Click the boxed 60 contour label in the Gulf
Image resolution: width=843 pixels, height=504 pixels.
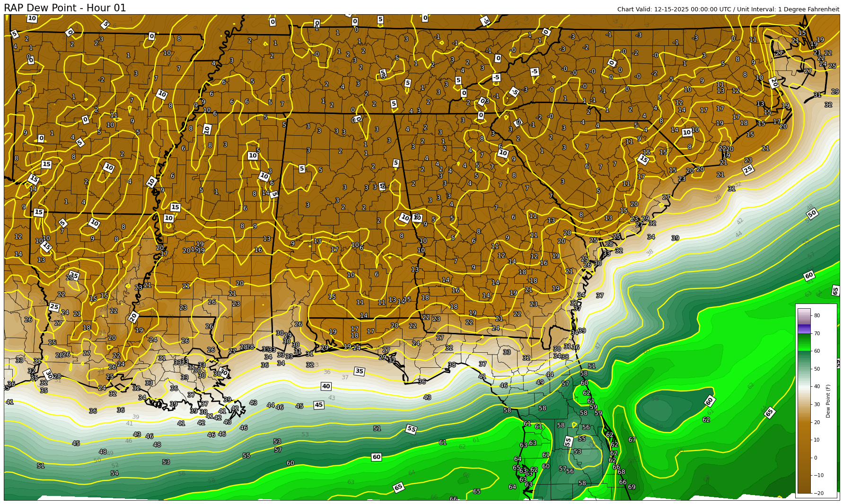tap(376, 457)
